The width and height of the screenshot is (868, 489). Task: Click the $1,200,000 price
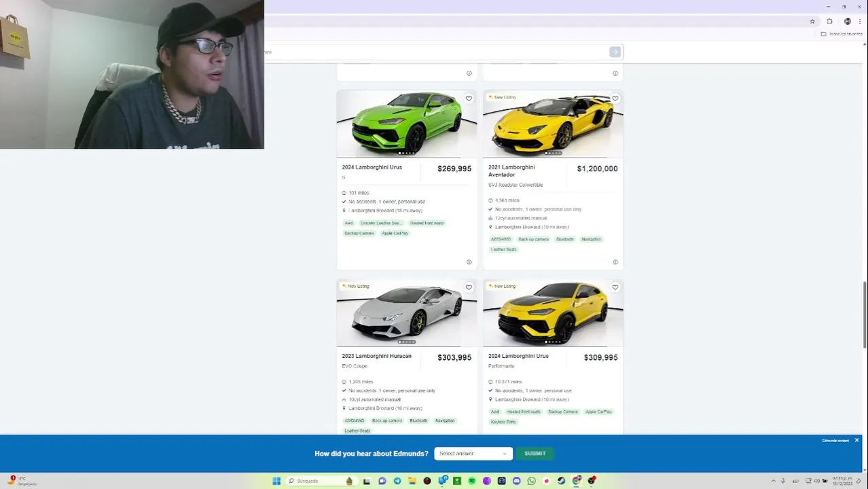click(598, 168)
